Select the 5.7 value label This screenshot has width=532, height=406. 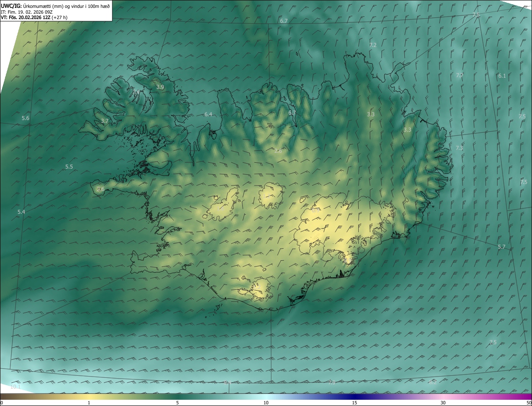[x=502, y=247]
